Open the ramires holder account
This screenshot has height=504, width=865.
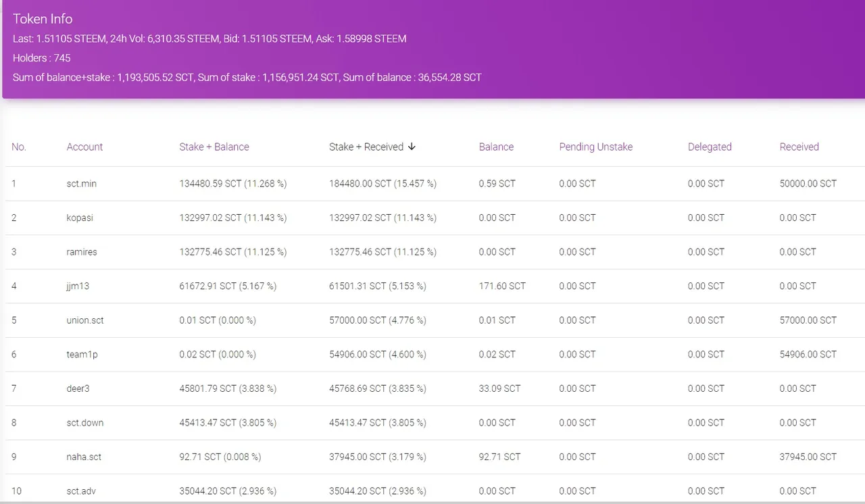click(81, 252)
